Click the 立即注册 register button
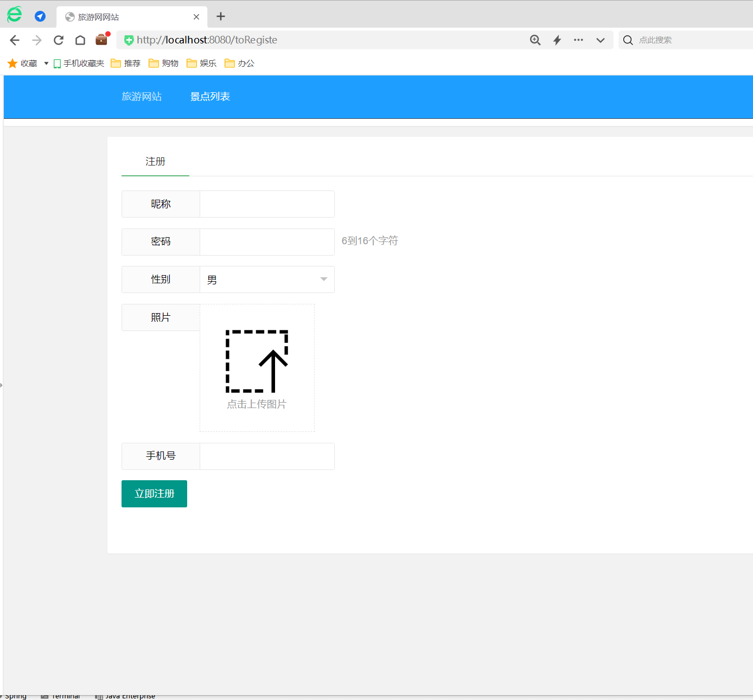 click(154, 493)
